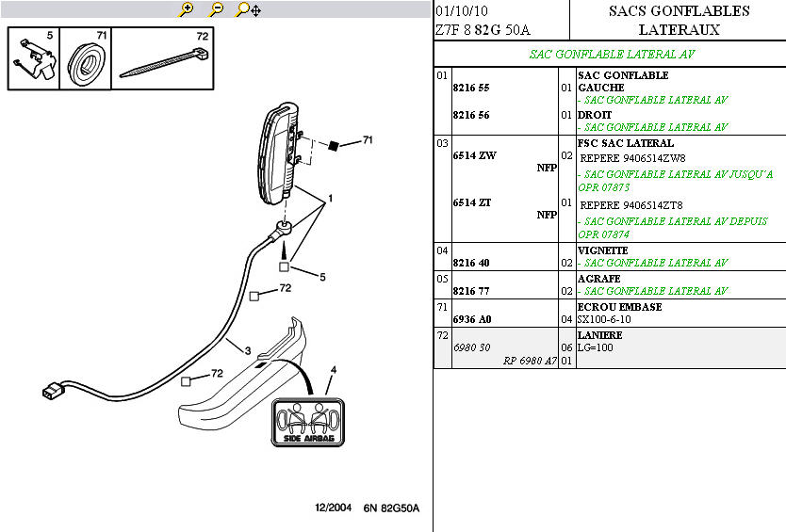The image size is (786, 532).
Task: Select part 5 clip thumbnail
Action: [x=33, y=58]
